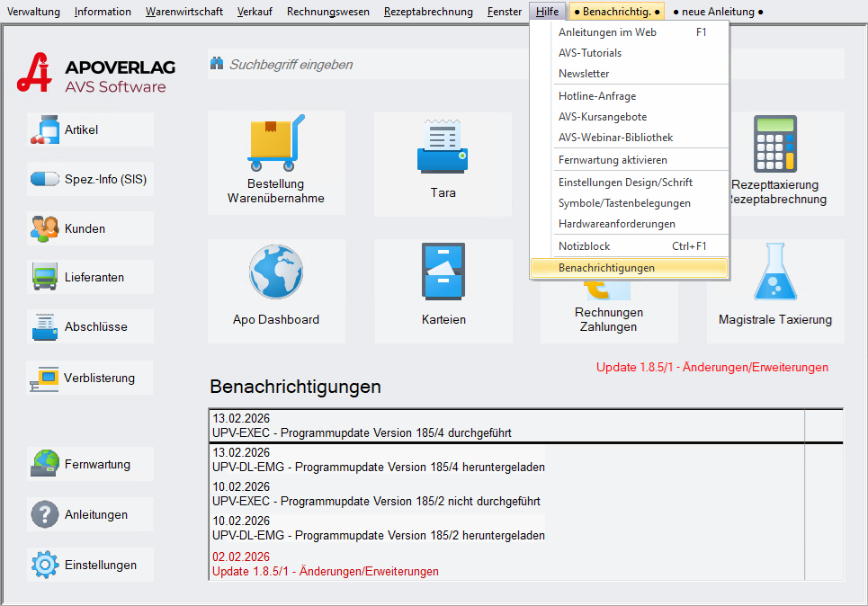The width and height of the screenshot is (868, 606).
Task: Open the Bestellung Warenübernahme tile icon
Action: coord(275,144)
